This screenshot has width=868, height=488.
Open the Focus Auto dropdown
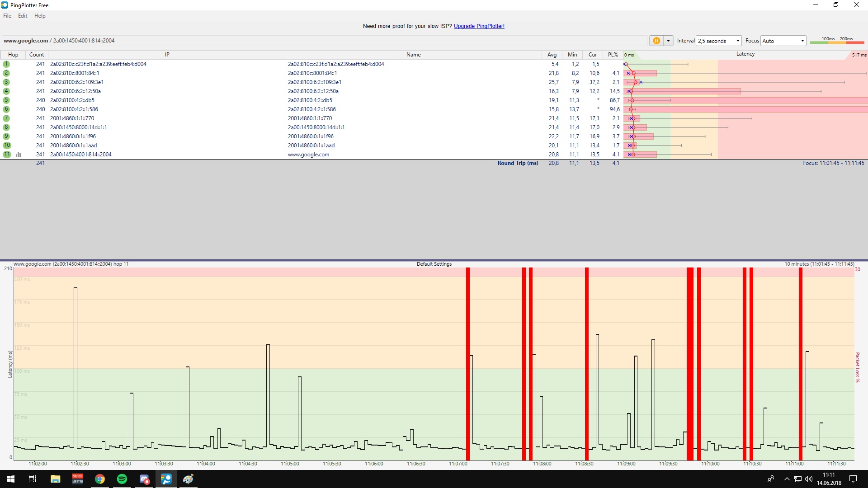(x=783, y=41)
